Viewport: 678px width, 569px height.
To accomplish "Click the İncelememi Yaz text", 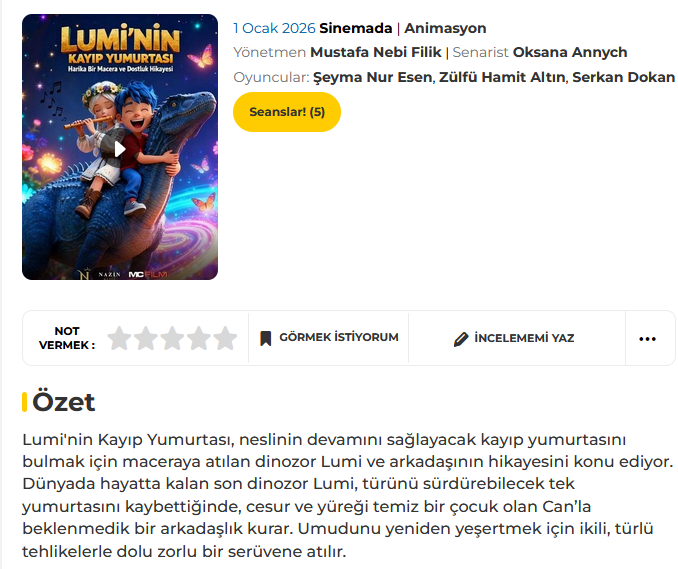I will pos(524,338).
